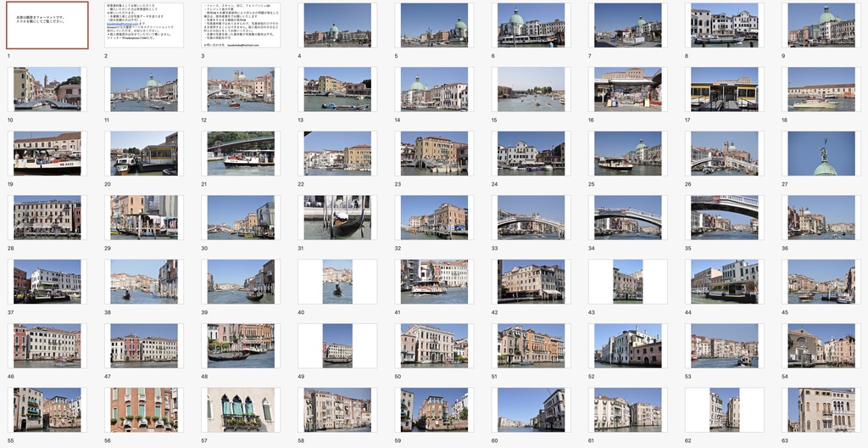Image resolution: width=868 pixels, height=448 pixels.
Task: Select slide thumbnail numbered 29
Action: tap(144, 217)
